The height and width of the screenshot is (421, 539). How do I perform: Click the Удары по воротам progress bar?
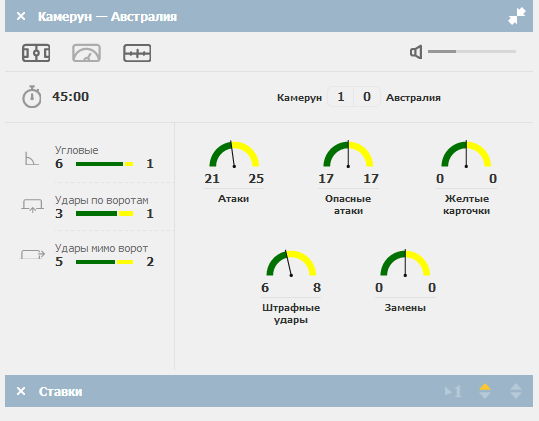[104, 214]
